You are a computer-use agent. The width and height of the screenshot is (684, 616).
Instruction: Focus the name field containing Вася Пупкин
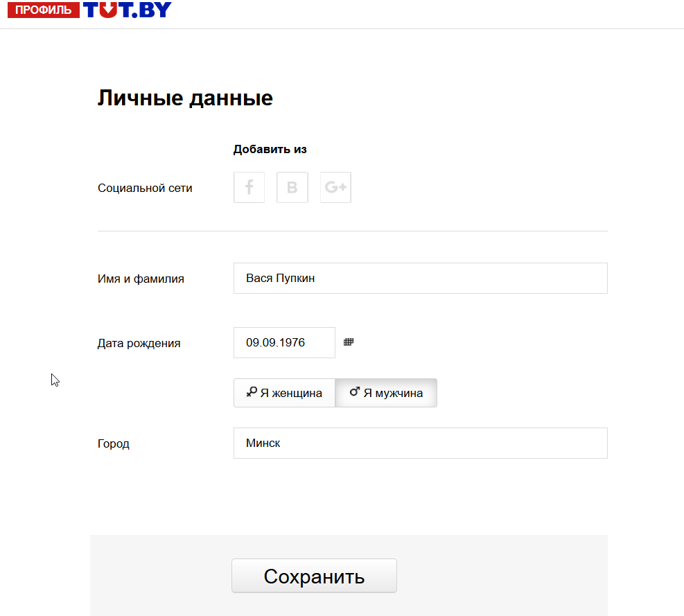420,278
